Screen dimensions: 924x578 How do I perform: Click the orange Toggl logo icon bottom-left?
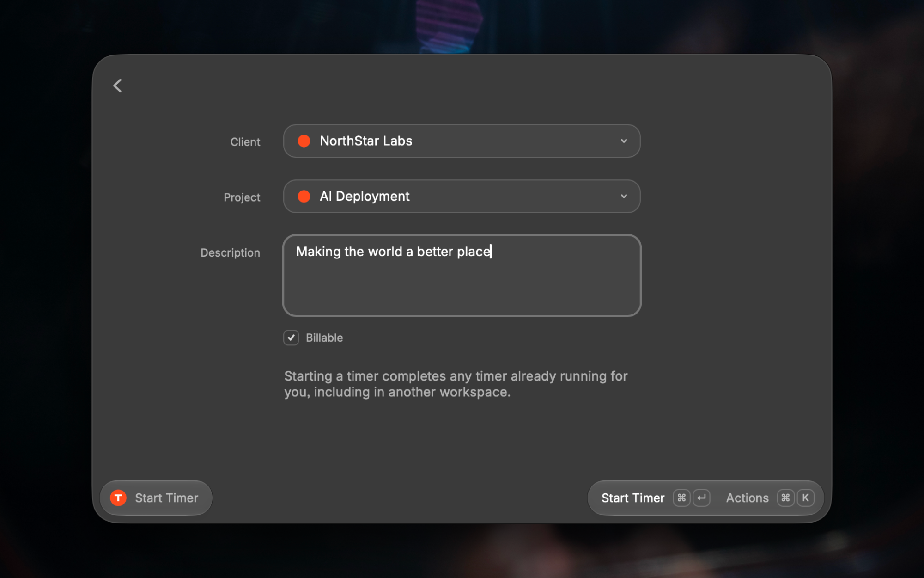coord(118,498)
